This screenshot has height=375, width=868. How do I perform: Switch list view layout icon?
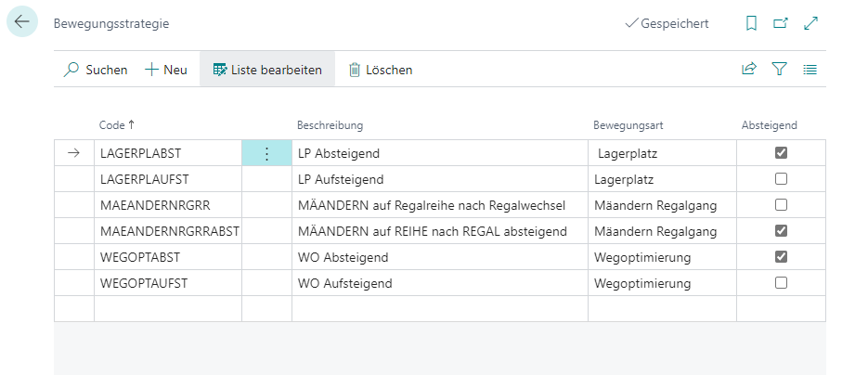(x=810, y=70)
